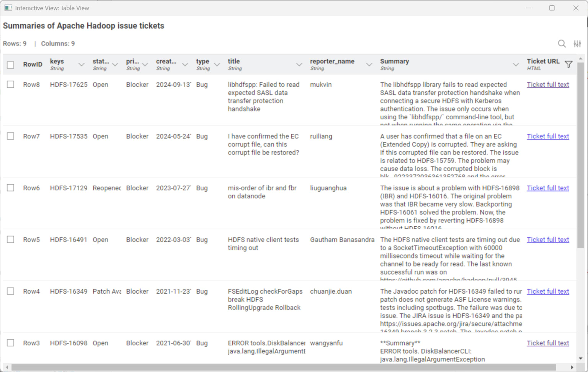Click the title column header label
This screenshot has width=588, height=372.
pyautogui.click(x=234, y=61)
